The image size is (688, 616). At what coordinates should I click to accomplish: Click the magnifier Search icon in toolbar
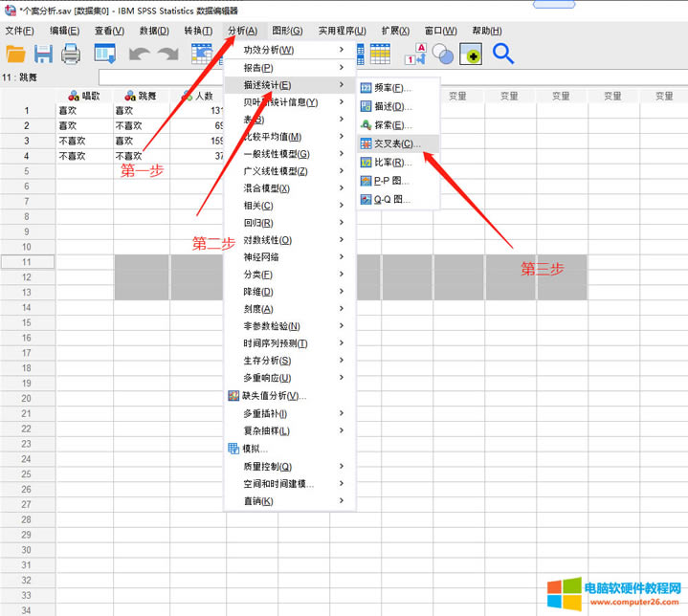(503, 54)
